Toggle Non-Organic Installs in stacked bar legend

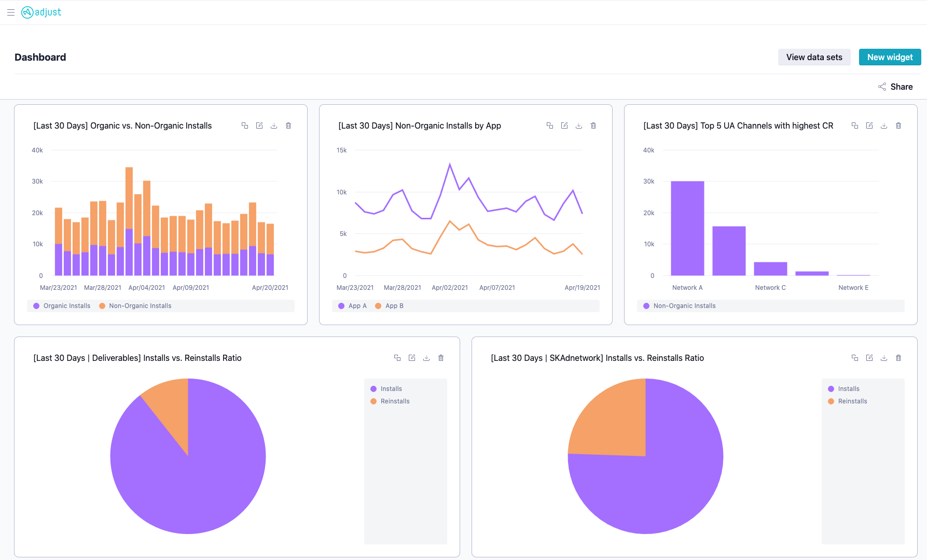[x=135, y=306]
